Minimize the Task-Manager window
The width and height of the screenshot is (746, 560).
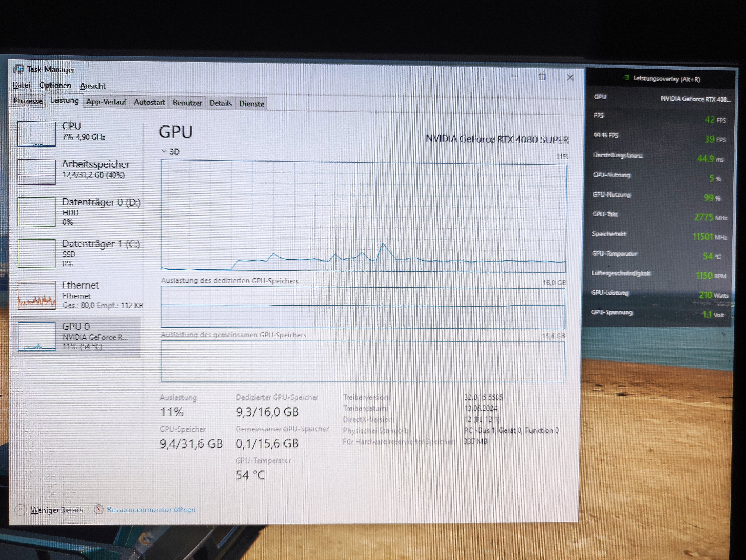point(514,77)
